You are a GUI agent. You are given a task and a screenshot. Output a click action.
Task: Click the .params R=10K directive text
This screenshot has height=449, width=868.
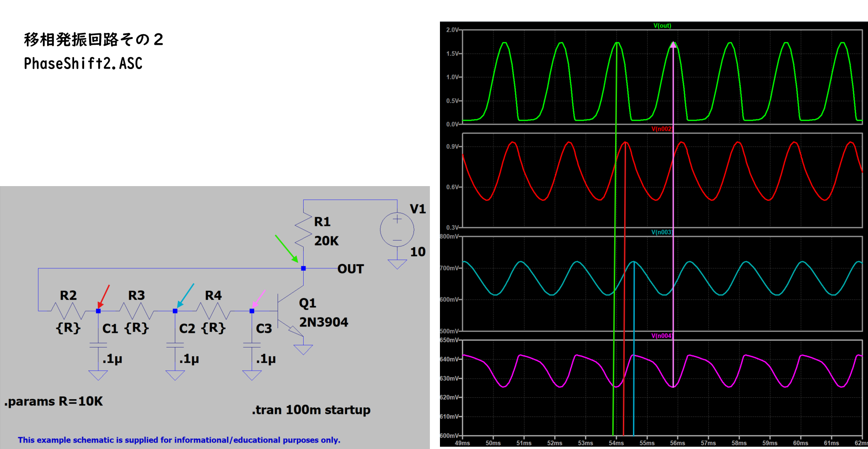tap(54, 401)
